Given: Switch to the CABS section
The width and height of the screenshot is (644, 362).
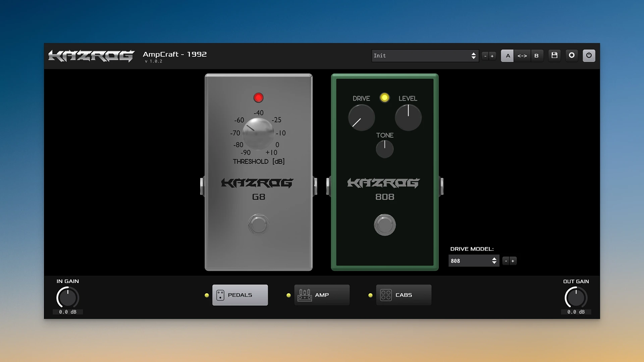Looking at the screenshot, I should (x=404, y=295).
